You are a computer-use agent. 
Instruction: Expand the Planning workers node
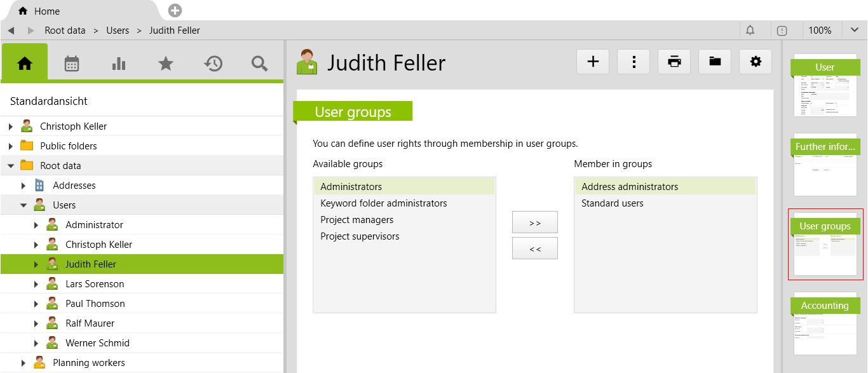[24, 363]
